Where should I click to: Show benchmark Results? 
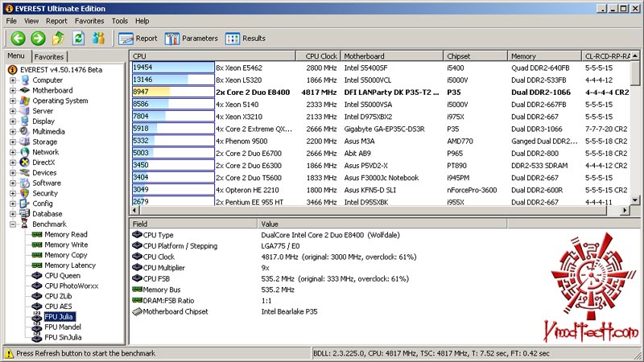246,39
